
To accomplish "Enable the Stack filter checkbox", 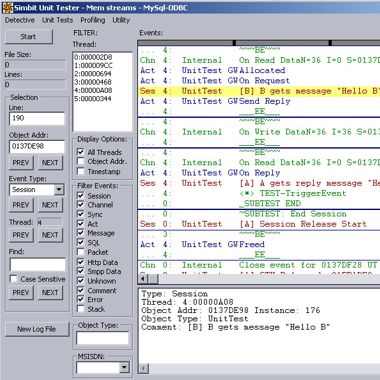I will coord(81,309).
